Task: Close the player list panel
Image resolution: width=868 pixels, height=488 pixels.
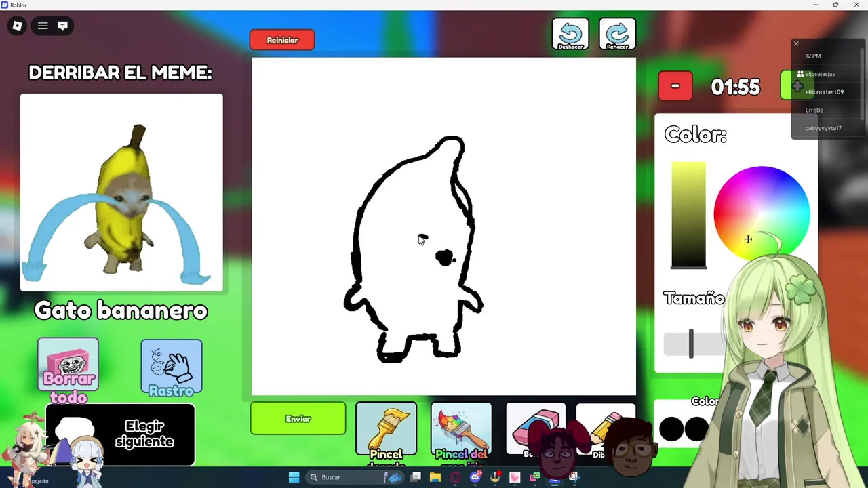Action: (x=796, y=44)
